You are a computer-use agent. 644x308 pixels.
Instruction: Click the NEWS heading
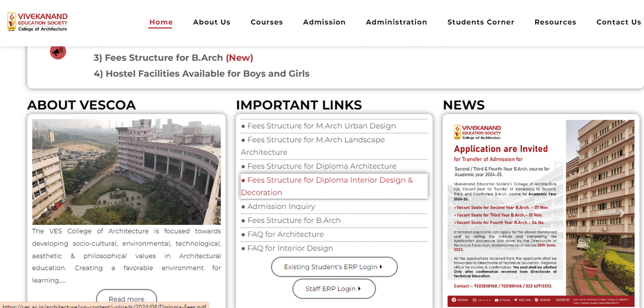click(464, 105)
